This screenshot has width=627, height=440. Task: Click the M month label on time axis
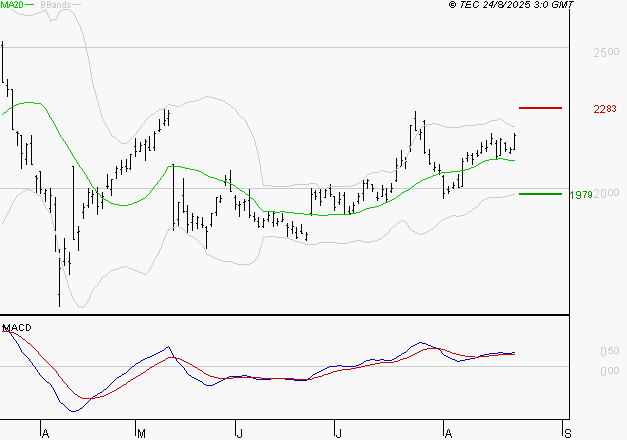[x=141, y=434]
